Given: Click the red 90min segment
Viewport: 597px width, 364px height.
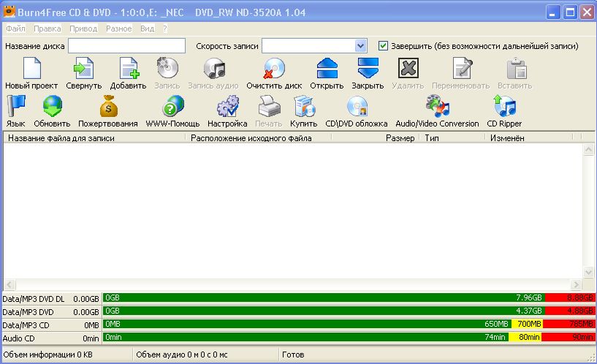Looking at the screenshot, I should click(568, 337).
